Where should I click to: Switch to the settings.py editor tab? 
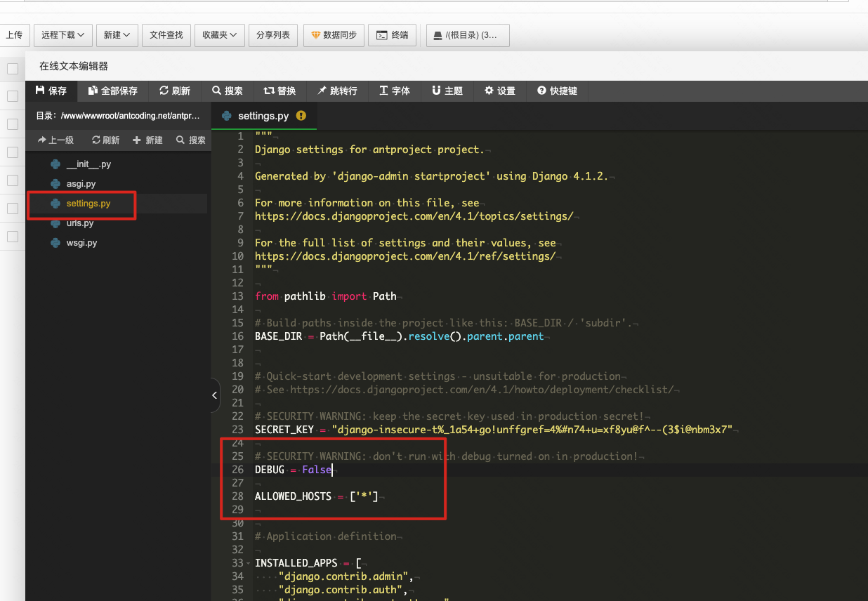pos(263,116)
